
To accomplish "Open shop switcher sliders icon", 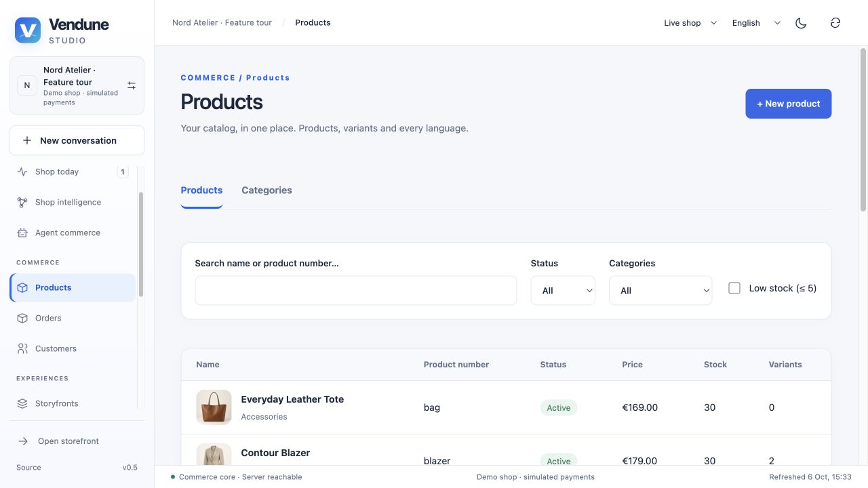I will click(132, 85).
